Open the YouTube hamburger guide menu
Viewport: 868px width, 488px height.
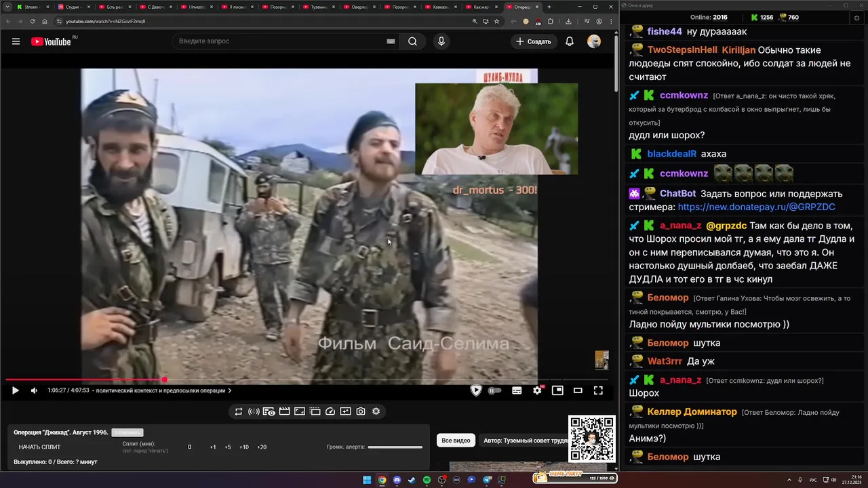click(16, 41)
